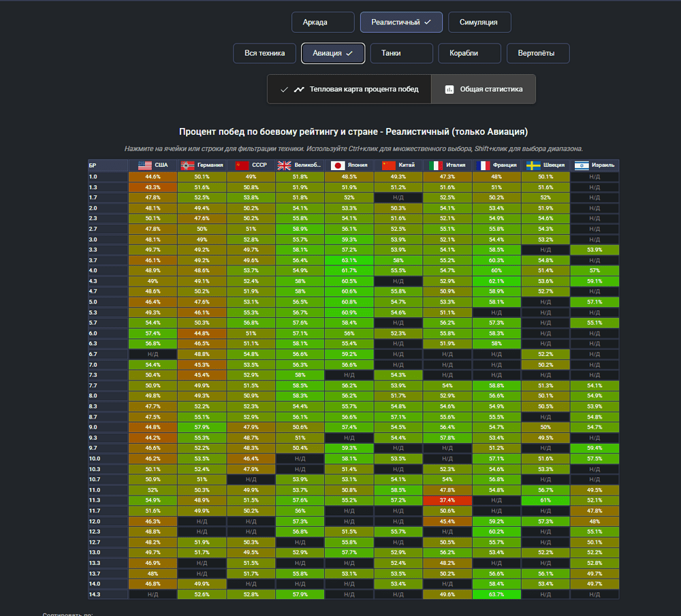Select the 10.0 battle rating row header

pyautogui.click(x=108, y=459)
